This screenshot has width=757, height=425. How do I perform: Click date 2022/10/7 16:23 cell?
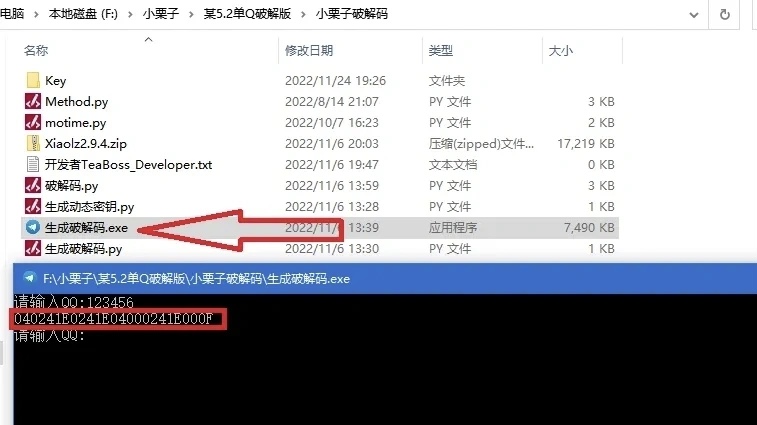coord(332,123)
